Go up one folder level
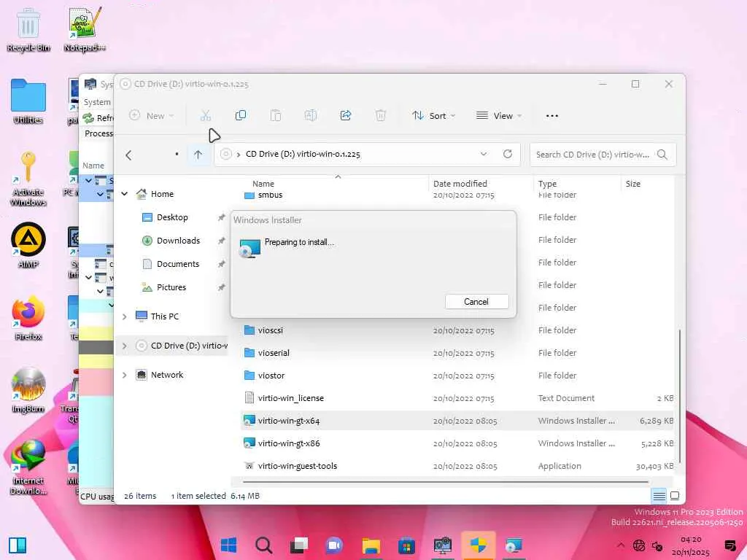 198,155
